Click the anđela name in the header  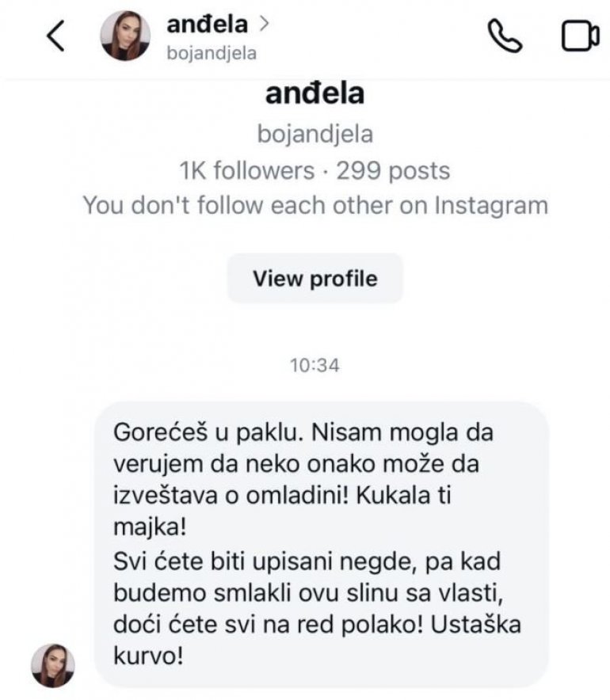pos(207,25)
